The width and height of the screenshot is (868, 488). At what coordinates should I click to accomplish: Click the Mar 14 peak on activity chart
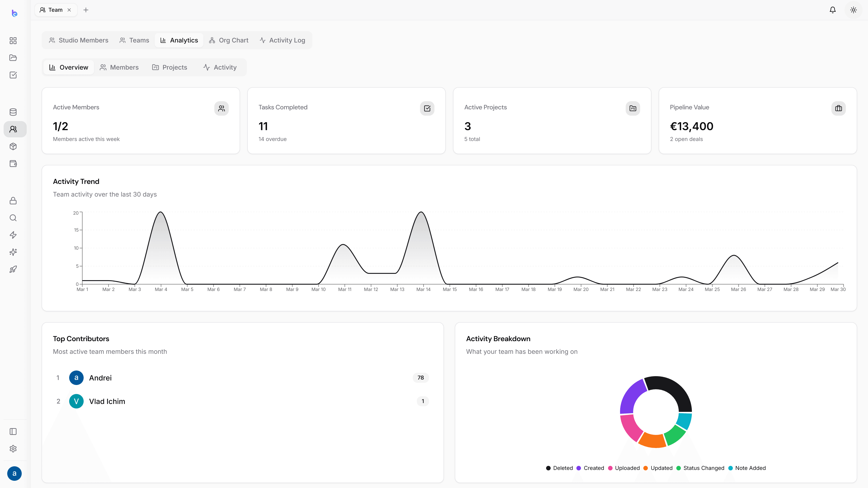click(x=421, y=212)
